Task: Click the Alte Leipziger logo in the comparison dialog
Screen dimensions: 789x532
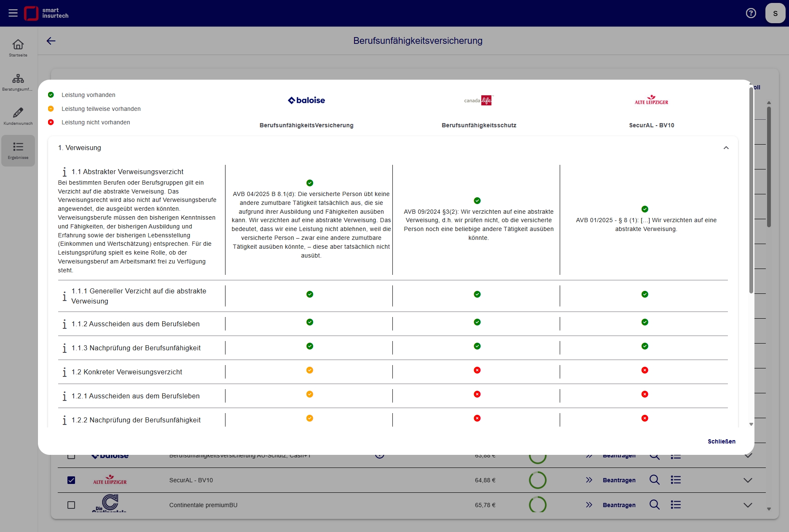Action: [651, 100]
